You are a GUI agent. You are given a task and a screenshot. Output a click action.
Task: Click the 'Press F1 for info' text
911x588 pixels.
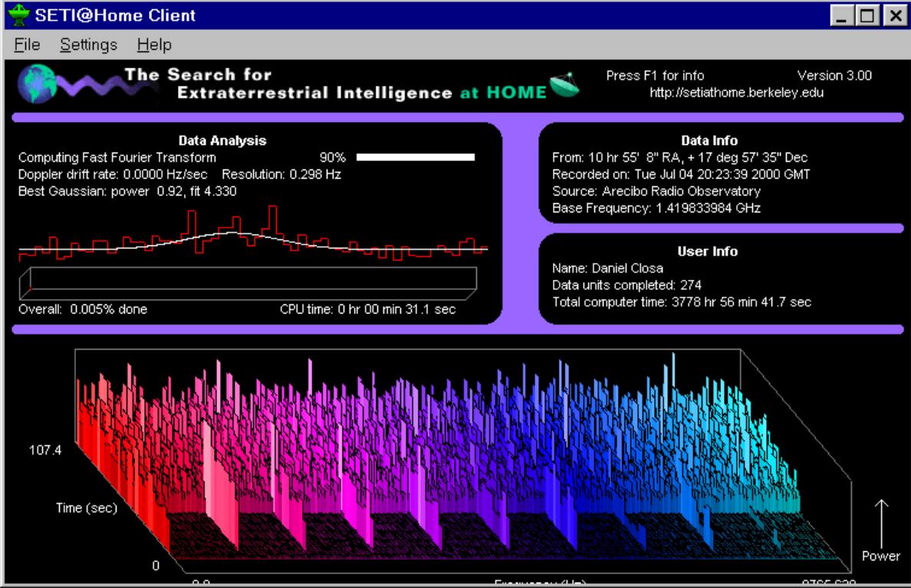[655, 76]
